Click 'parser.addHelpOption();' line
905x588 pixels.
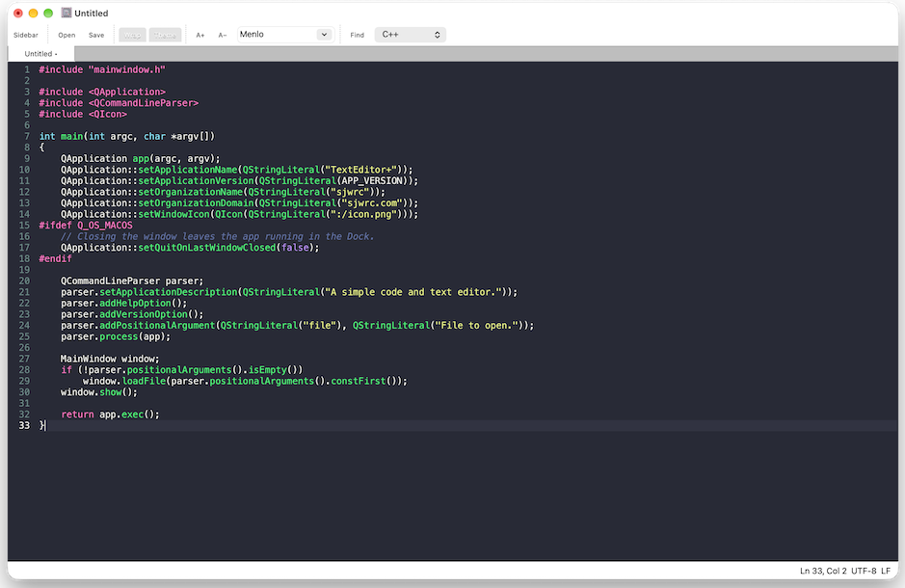124,303
